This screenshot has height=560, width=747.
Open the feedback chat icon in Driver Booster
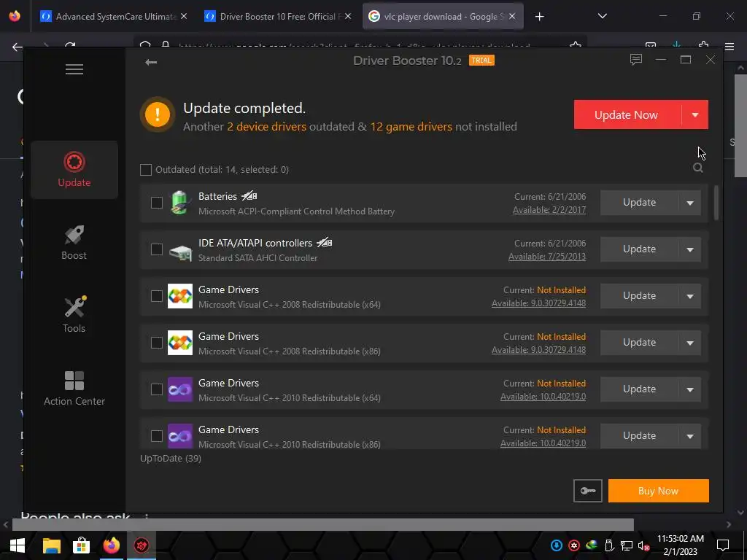635,60
